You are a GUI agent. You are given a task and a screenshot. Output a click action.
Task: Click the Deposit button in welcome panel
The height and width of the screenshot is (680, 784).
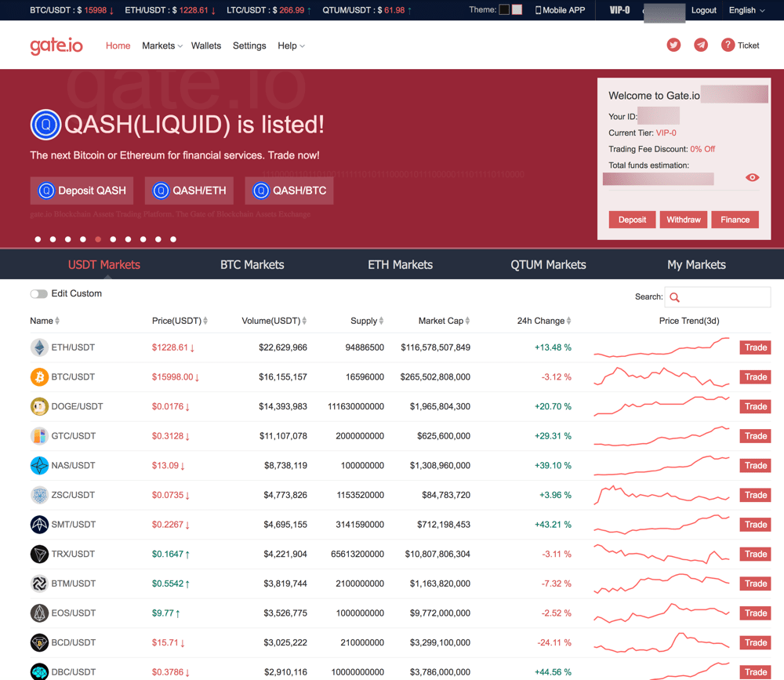click(632, 220)
